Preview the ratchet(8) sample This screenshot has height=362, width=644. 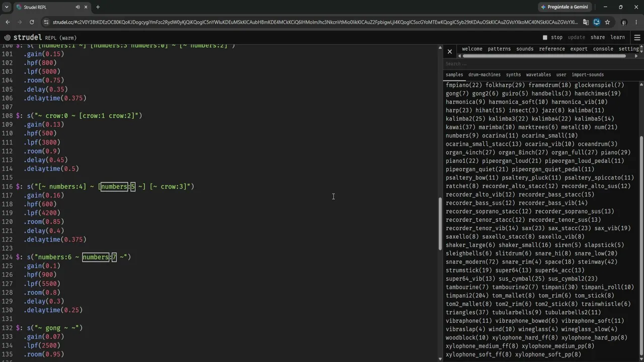pos(462,186)
